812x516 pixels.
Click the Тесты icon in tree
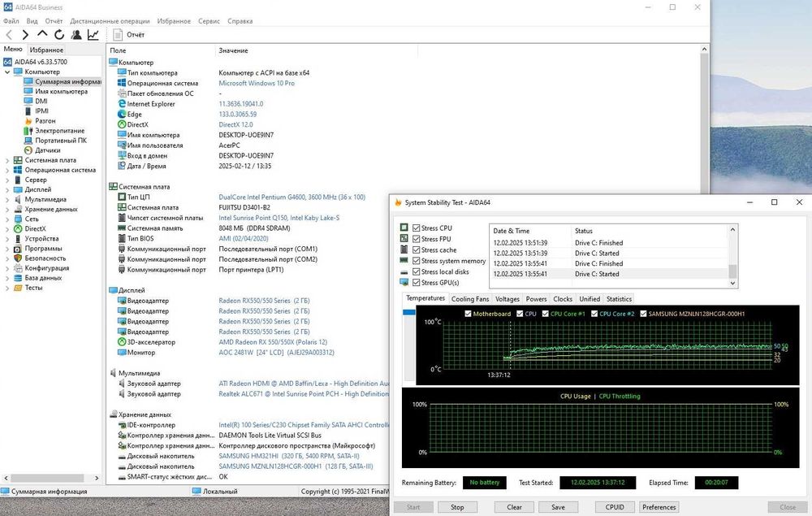pos(18,288)
